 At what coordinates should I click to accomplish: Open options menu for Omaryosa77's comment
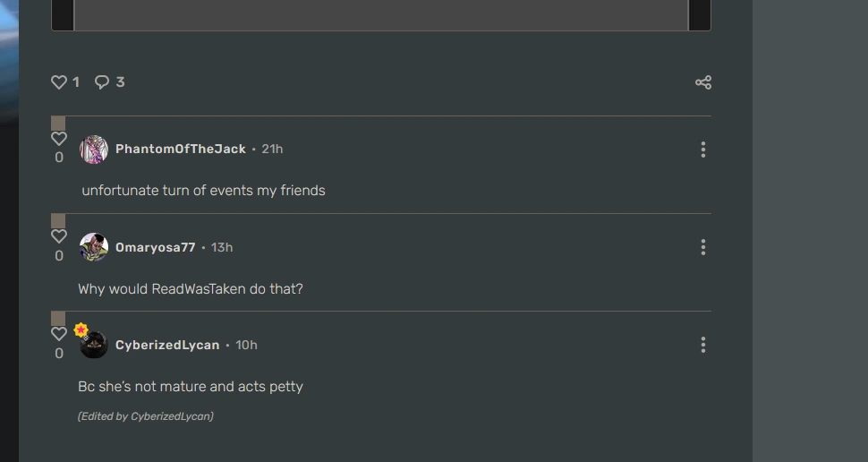click(703, 247)
